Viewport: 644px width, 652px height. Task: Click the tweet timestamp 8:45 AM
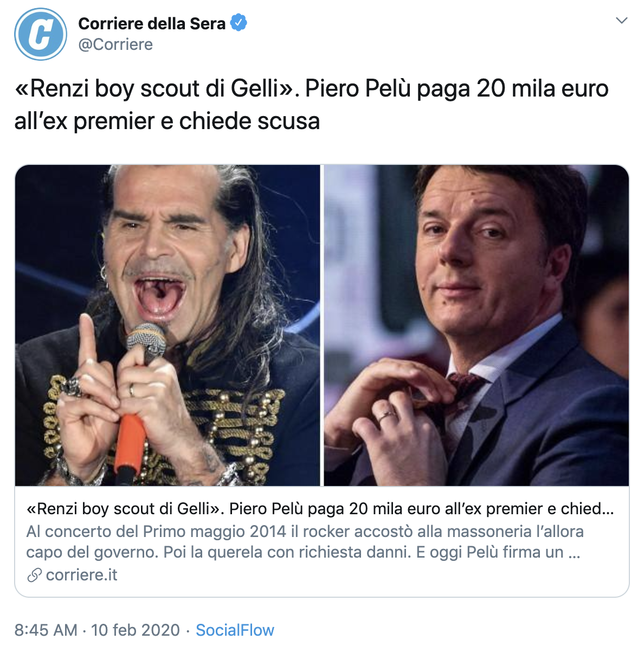(x=46, y=630)
